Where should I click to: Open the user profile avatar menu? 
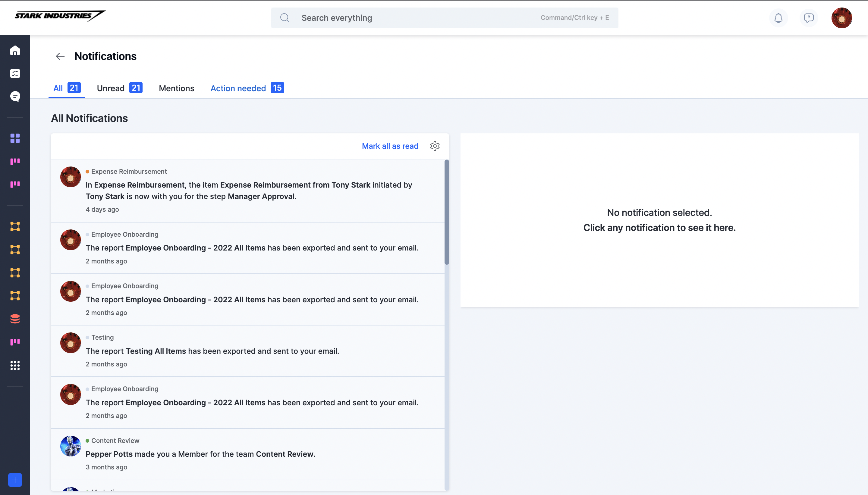click(842, 18)
